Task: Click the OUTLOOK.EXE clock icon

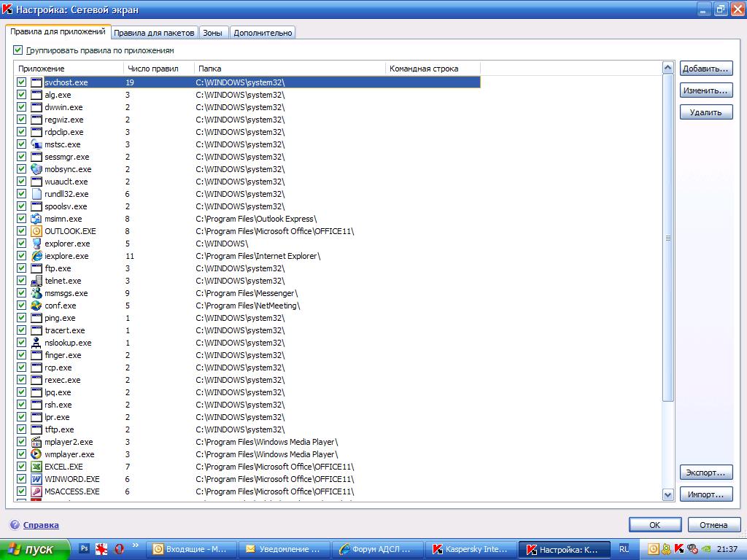Action: (36, 231)
